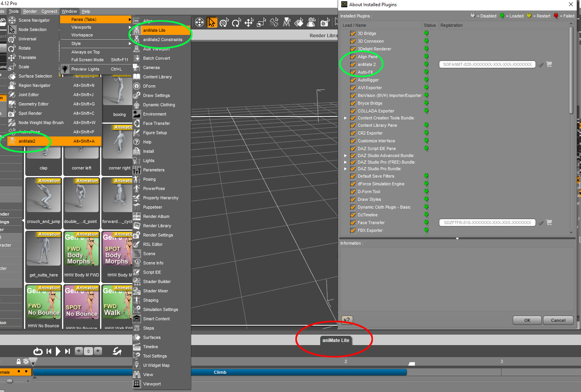581x392 pixels.
Task: Toggle the FBX Exporter plugin checkbox
Action: [x=353, y=230]
